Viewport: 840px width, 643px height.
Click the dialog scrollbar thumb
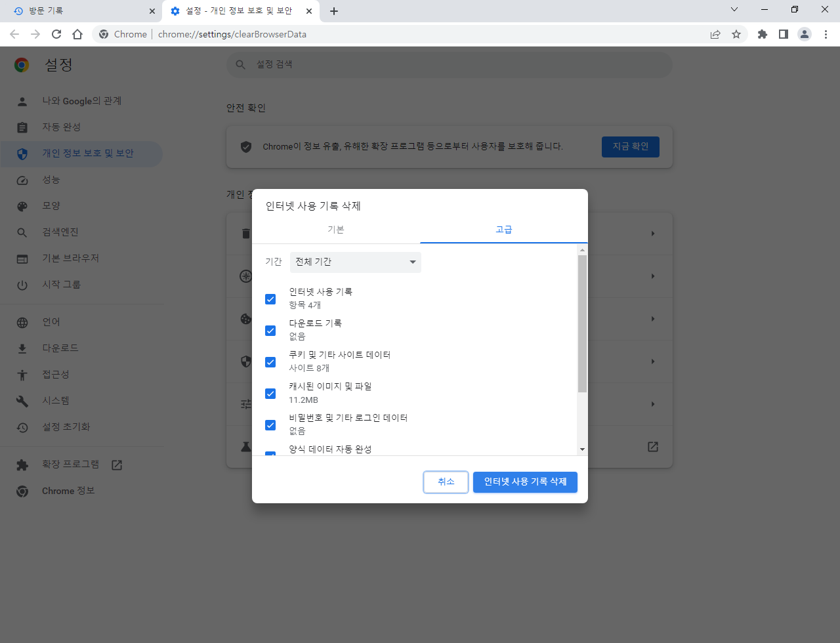coord(582,324)
